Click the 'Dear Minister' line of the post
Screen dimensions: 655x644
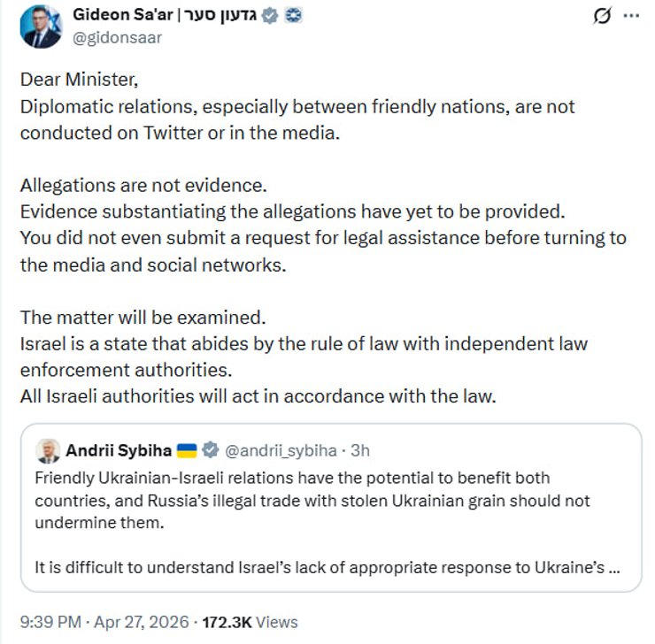pyautogui.click(x=79, y=79)
